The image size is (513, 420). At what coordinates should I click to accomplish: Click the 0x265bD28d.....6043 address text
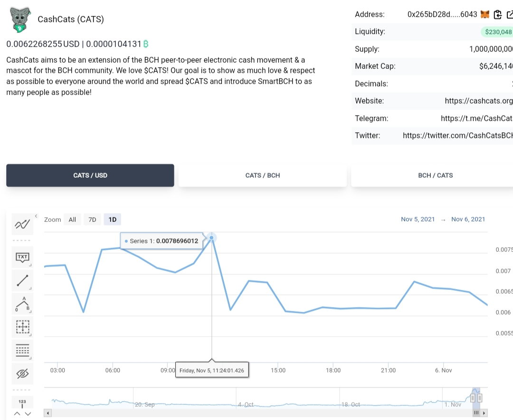coord(442,14)
